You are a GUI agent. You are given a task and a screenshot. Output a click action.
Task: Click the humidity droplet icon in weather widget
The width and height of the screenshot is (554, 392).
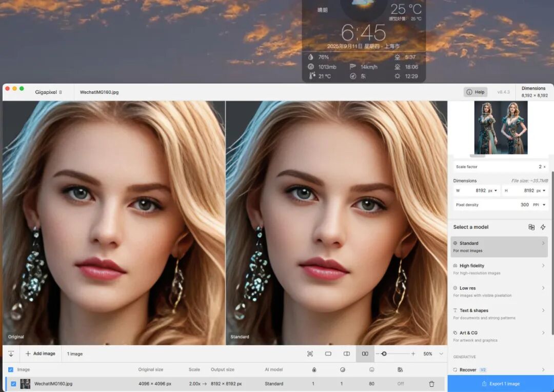tap(310, 57)
